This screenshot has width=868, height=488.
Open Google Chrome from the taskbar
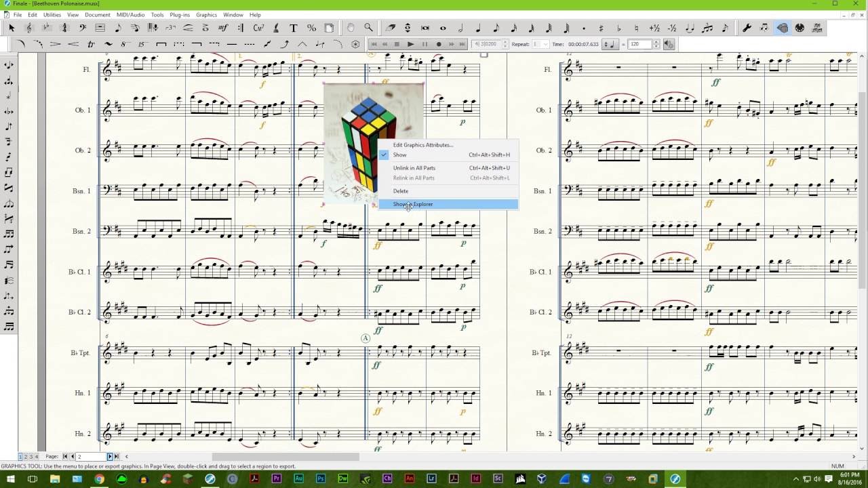(x=99, y=479)
